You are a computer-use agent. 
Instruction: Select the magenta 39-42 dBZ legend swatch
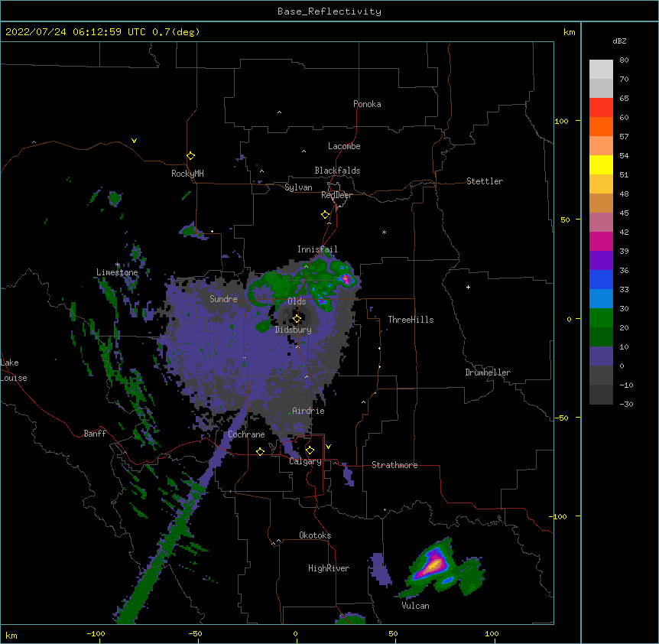click(601, 242)
